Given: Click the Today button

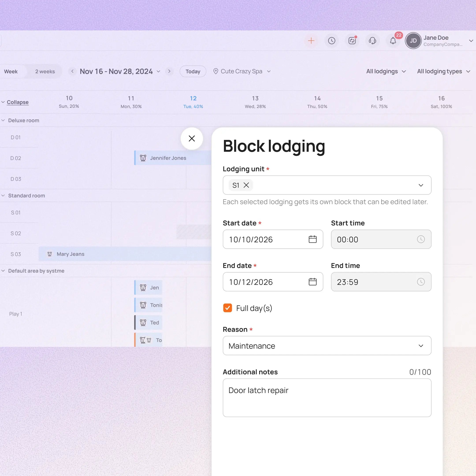Looking at the screenshot, I should pyautogui.click(x=193, y=71).
